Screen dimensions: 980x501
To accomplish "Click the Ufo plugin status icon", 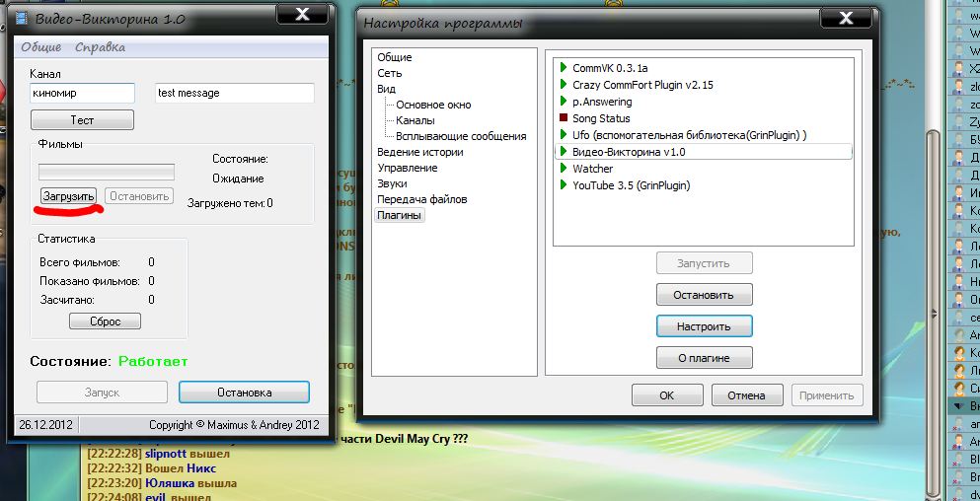I will coord(563,135).
